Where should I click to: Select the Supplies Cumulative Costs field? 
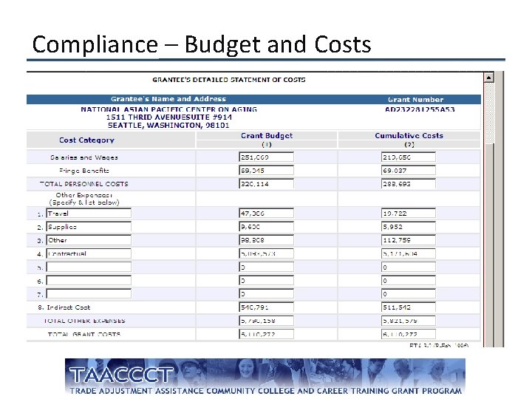409,227
